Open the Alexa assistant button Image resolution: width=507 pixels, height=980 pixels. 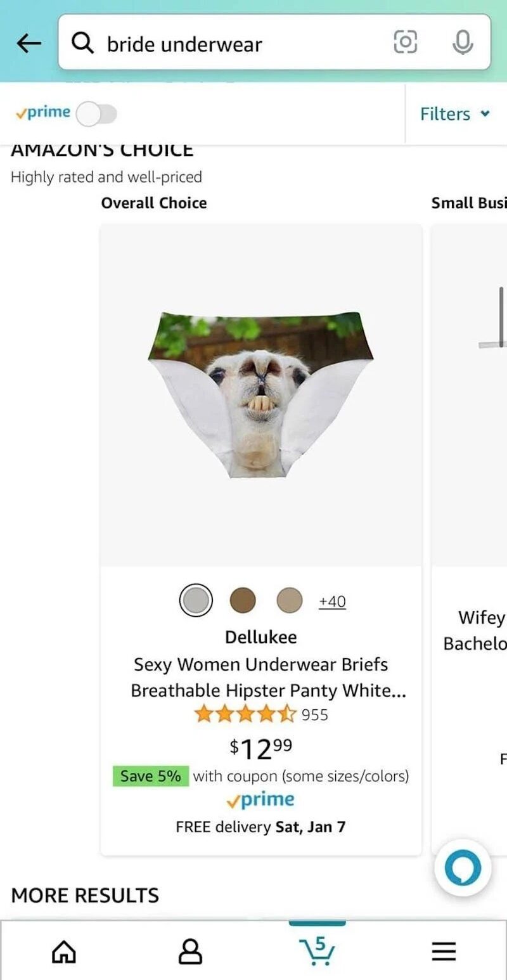463,868
